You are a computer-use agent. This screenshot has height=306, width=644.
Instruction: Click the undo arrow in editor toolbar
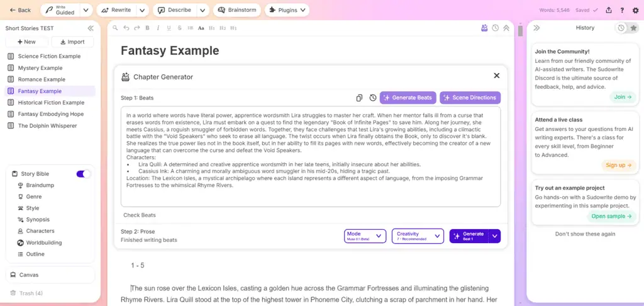tap(126, 28)
